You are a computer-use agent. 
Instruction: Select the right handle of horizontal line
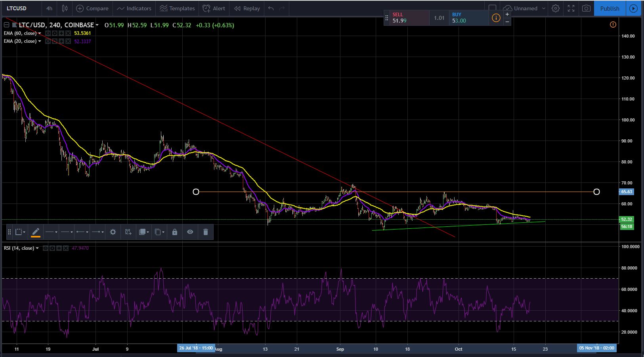pos(596,192)
